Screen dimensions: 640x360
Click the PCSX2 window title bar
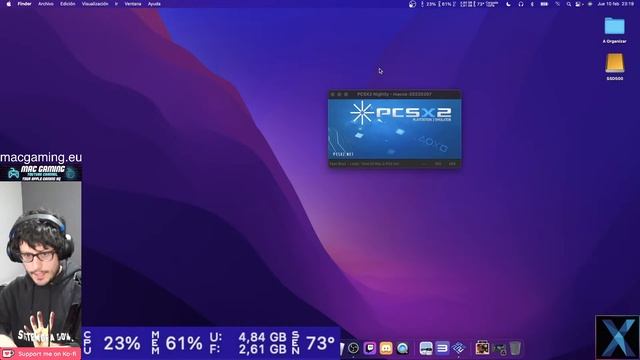pos(394,94)
